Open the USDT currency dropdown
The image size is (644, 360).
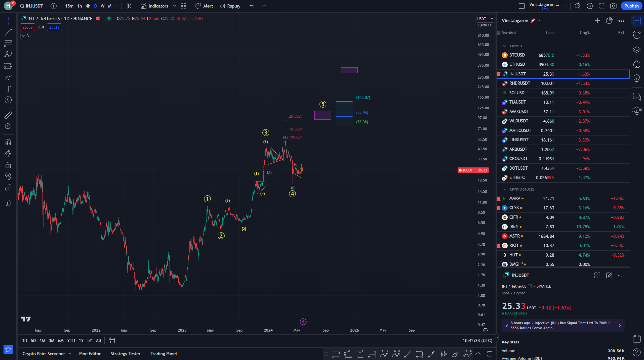click(x=485, y=19)
